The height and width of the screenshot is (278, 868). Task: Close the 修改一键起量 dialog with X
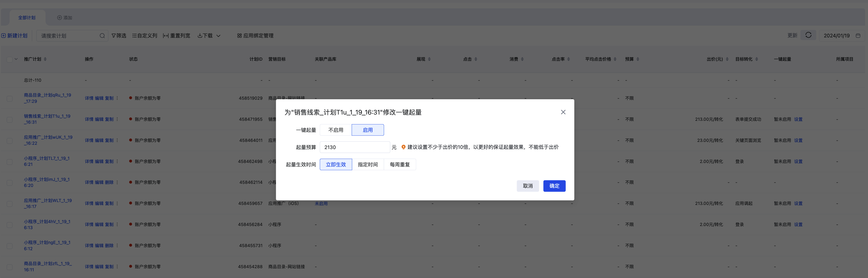(x=563, y=112)
